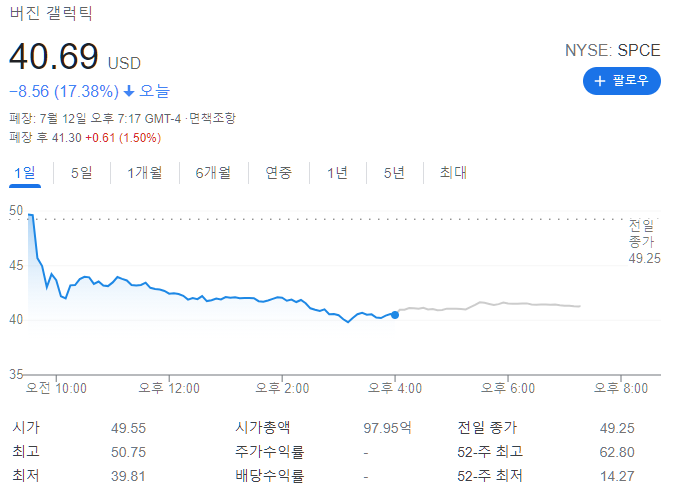Image resolution: width=681 pixels, height=496 pixels.
Task: Select the 5년 chart tab
Action: click(394, 173)
